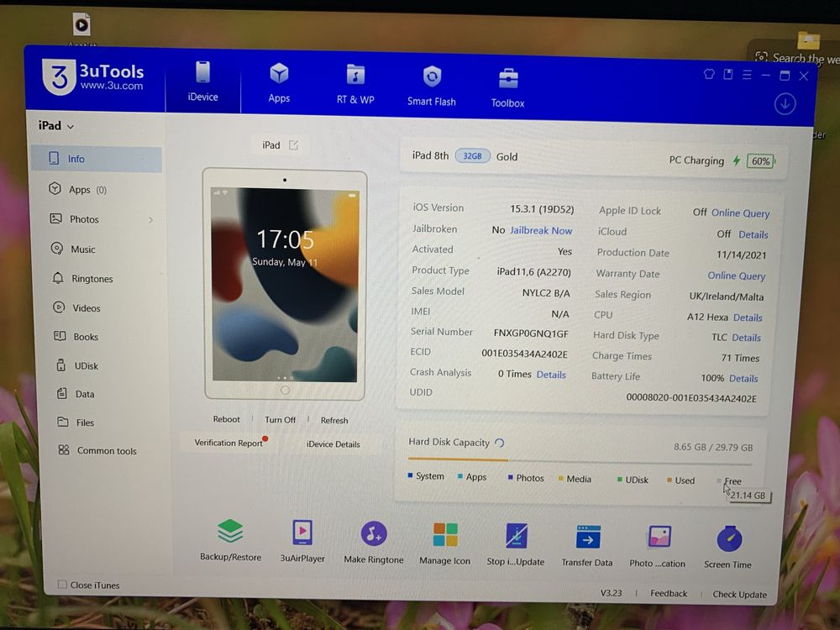Open the Toolbox tab
This screenshot has width=840, height=630.
click(x=507, y=88)
